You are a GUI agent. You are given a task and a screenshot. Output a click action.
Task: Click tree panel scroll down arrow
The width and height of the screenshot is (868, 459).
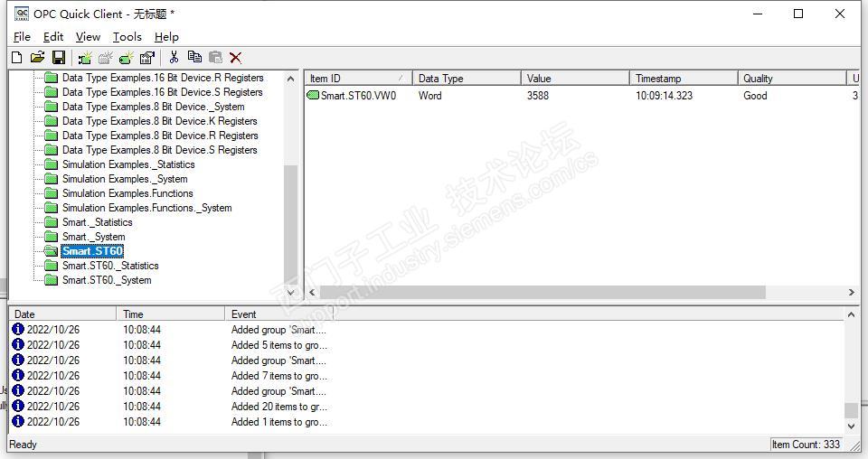[x=291, y=292]
